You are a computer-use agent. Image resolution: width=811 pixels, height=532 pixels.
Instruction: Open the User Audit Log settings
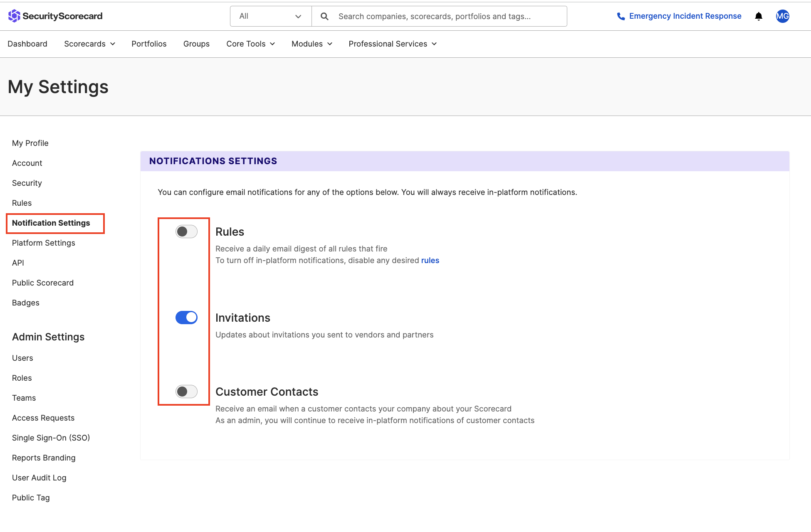point(39,478)
